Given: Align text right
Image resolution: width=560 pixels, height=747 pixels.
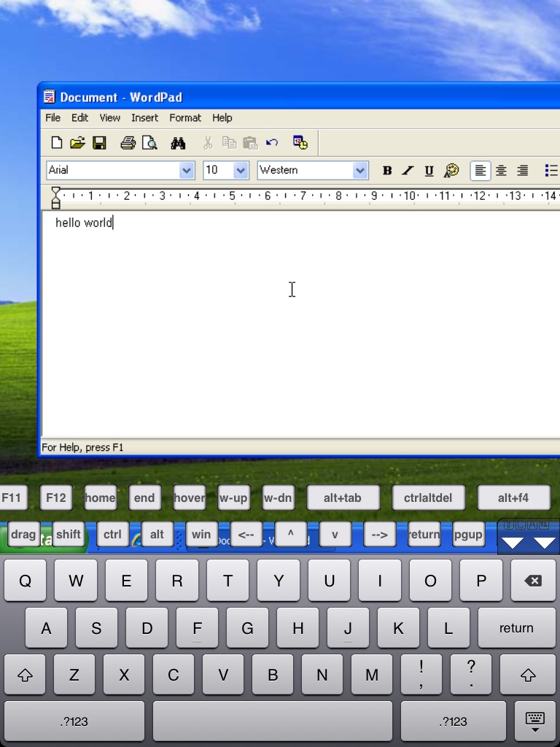Looking at the screenshot, I should point(522,171).
